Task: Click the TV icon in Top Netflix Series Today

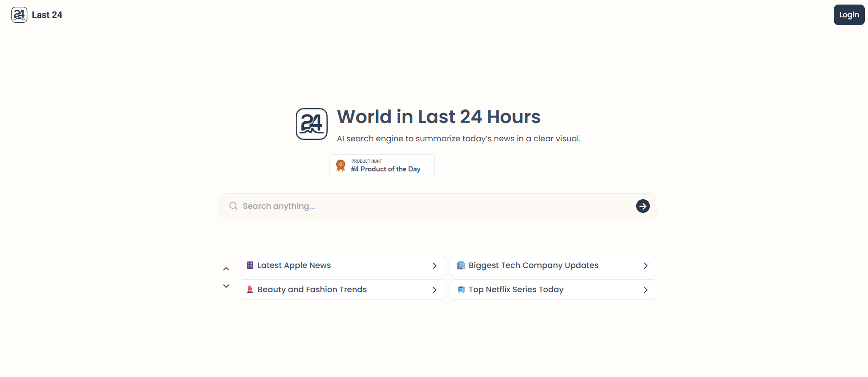Action: 461,289
